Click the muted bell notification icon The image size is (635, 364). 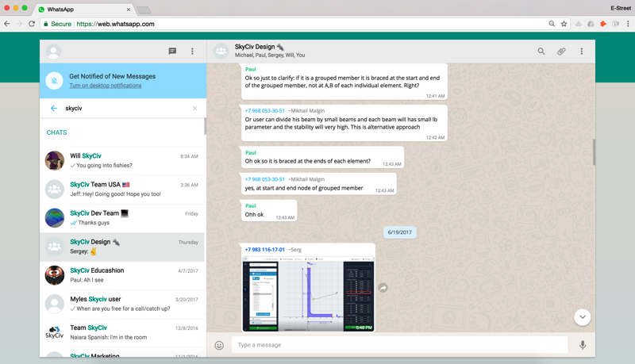tap(54, 80)
